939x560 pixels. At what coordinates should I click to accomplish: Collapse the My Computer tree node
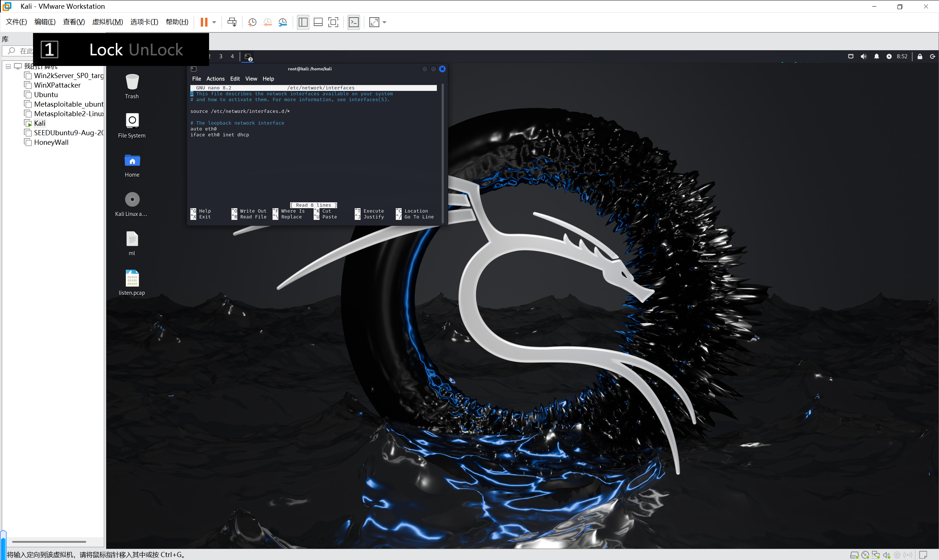tap(8, 66)
